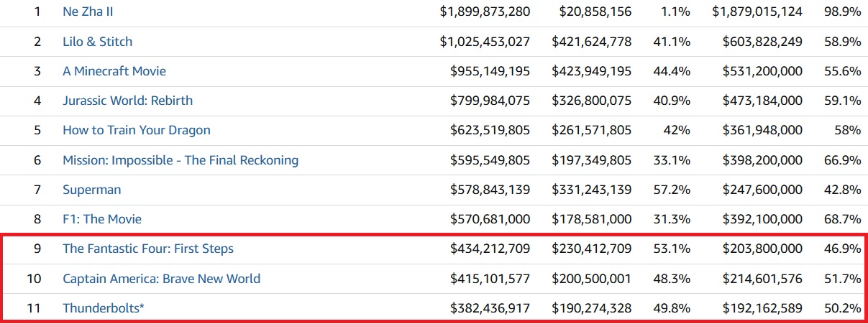Open the Lilo & Stitch link
Image resolution: width=868 pixels, height=324 pixels.
pyautogui.click(x=98, y=42)
